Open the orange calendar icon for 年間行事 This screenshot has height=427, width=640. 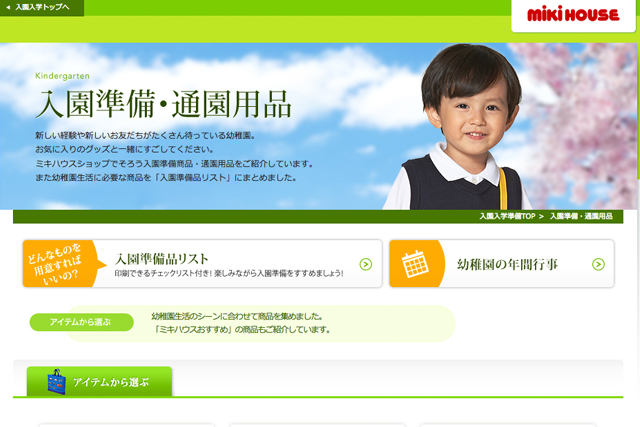tap(415, 264)
